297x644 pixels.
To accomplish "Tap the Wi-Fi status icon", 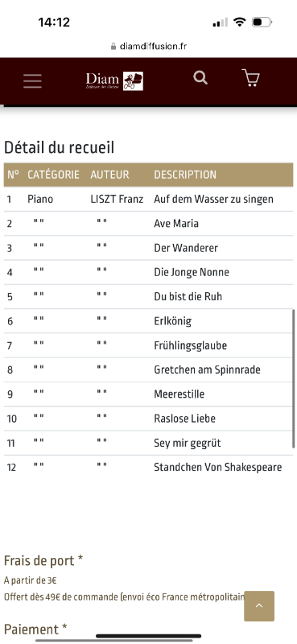I will tap(239, 22).
